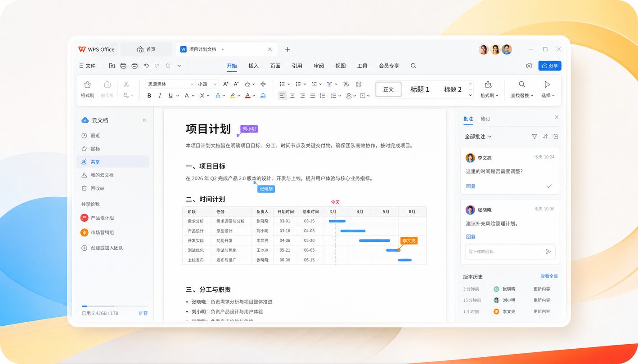Toggle underline formatting
Image resolution: width=638 pixels, height=364 pixels.
171,96
